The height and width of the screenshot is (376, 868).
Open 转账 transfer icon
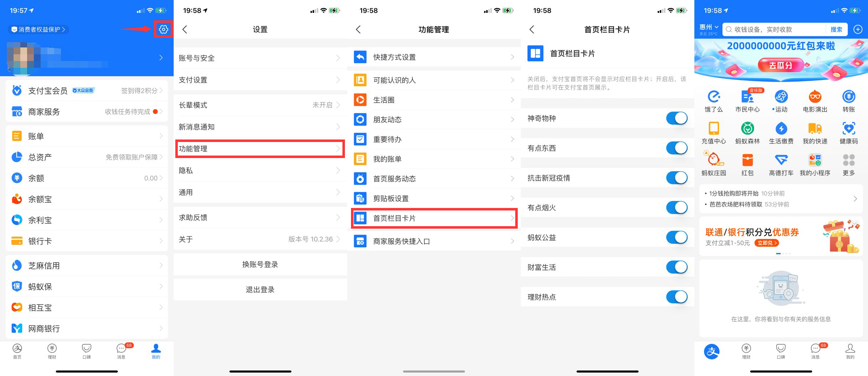click(x=849, y=97)
